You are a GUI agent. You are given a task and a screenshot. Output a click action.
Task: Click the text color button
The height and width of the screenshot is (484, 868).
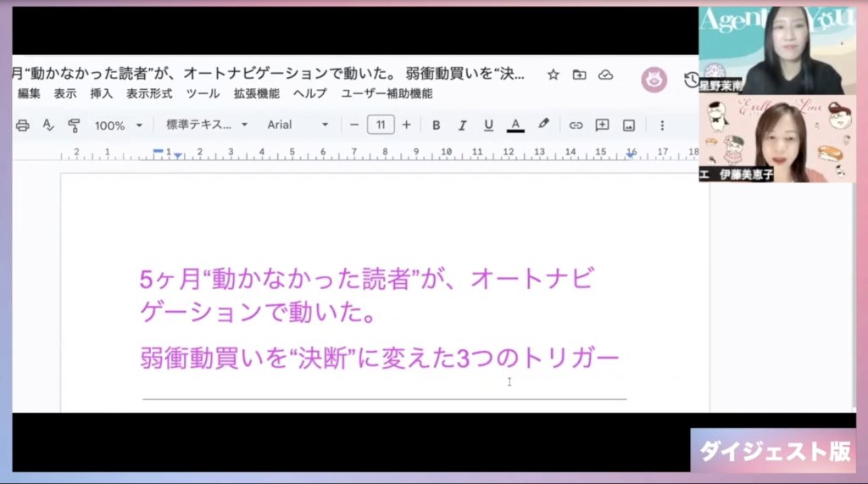click(x=515, y=125)
